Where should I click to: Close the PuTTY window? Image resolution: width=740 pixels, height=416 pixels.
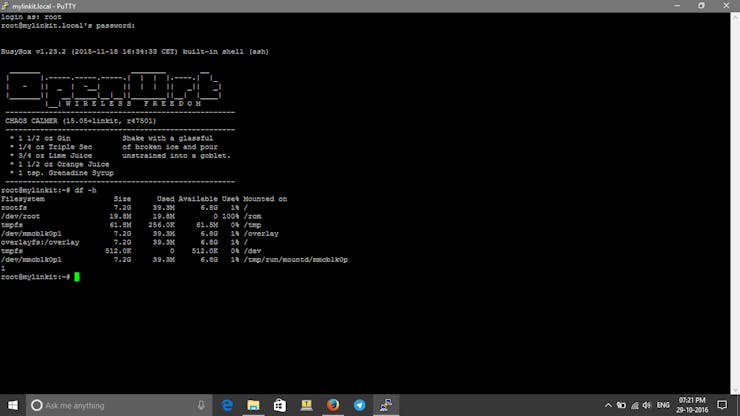coord(726,6)
